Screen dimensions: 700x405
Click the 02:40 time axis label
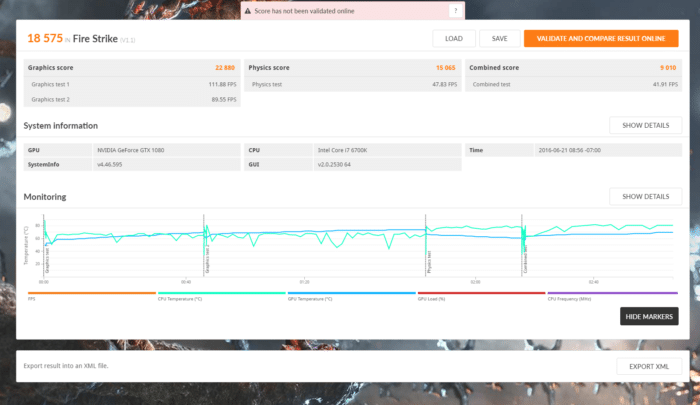593,282
